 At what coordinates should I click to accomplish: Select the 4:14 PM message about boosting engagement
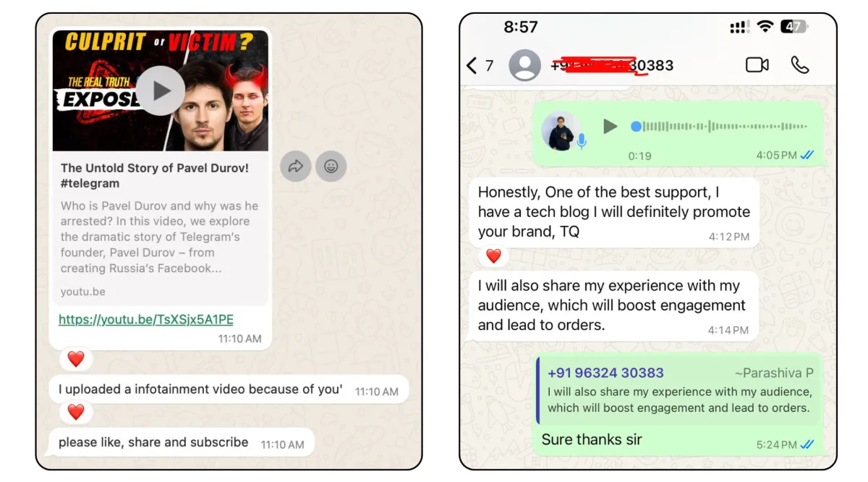pyautogui.click(x=614, y=305)
